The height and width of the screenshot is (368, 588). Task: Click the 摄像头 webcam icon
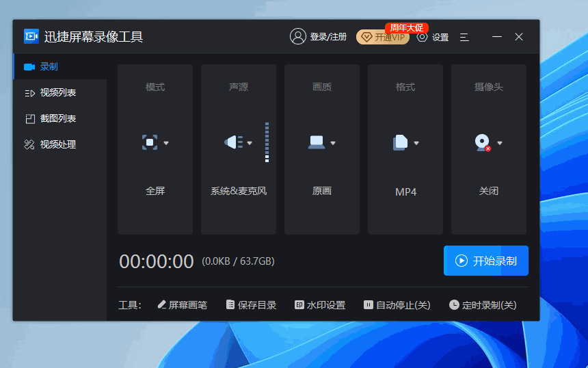point(483,142)
